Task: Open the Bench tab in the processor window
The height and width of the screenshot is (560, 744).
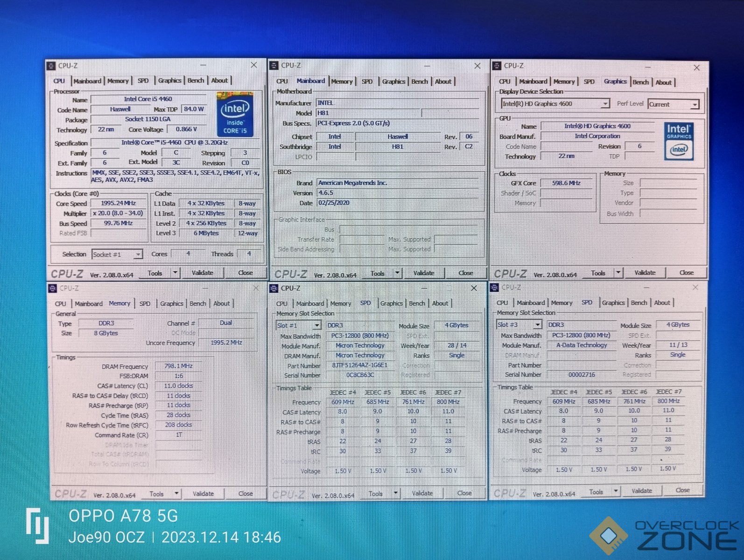Action: pos(196,80)
